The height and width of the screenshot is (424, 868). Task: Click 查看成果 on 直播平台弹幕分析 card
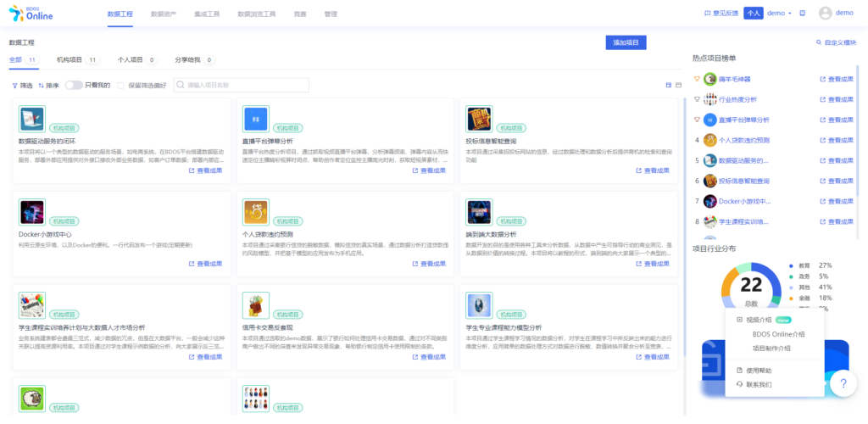(x=429, y=170)
